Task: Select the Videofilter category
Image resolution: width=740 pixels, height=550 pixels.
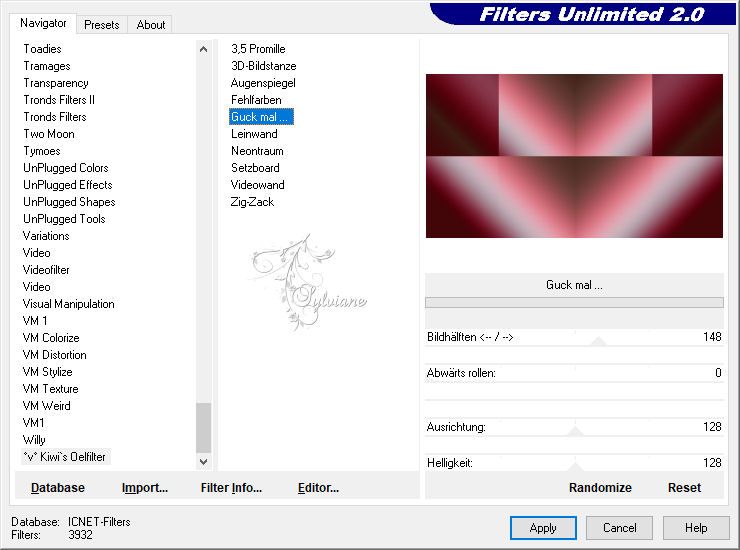Action: pyautogui.click(x=46, y=270)
